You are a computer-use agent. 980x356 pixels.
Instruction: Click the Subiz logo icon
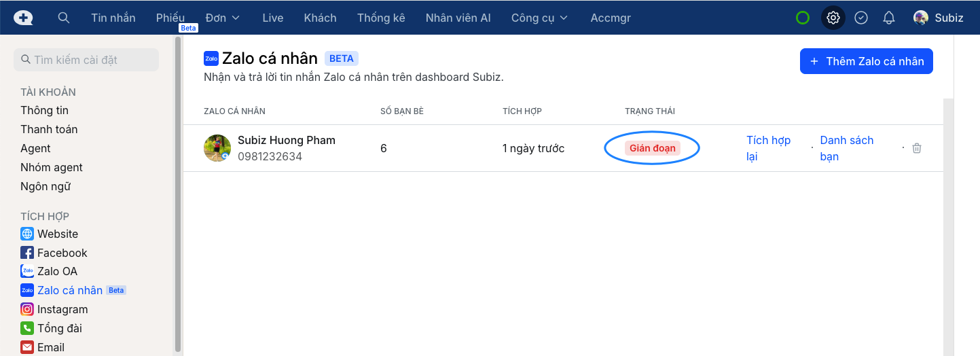pos(23,18)
